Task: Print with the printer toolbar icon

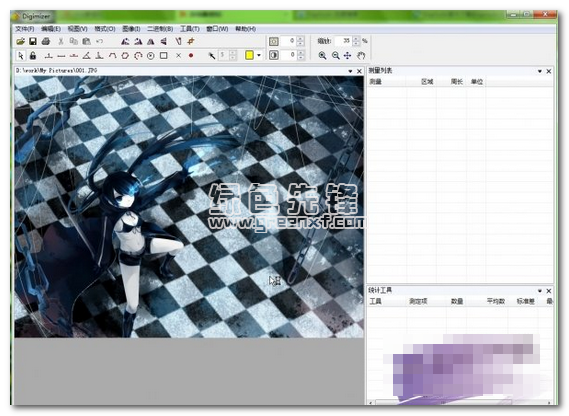Action: (x=46, y=41)
